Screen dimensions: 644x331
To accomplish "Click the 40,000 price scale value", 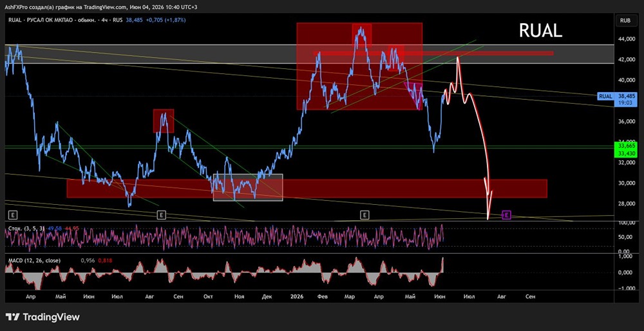I will click(x=627, y=80).
